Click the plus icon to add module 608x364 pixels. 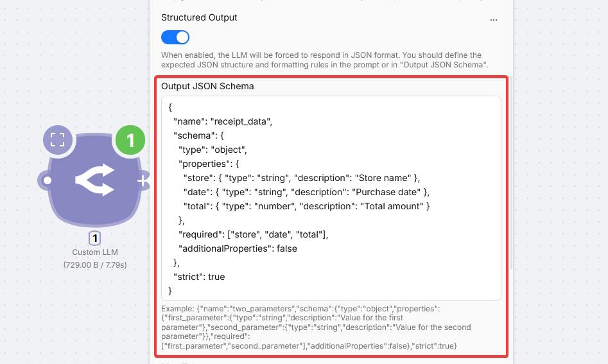click(141, 181)
